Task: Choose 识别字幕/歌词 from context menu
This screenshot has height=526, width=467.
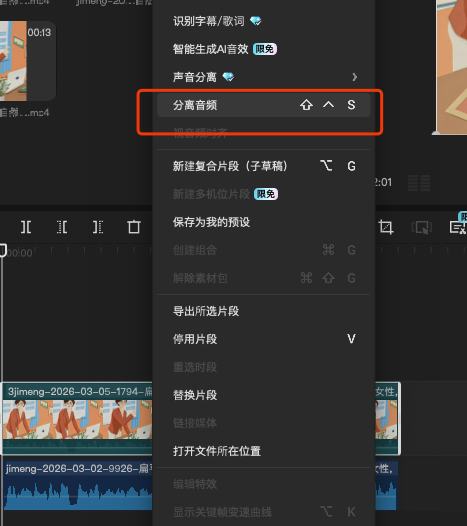Action: click(263, 21)
